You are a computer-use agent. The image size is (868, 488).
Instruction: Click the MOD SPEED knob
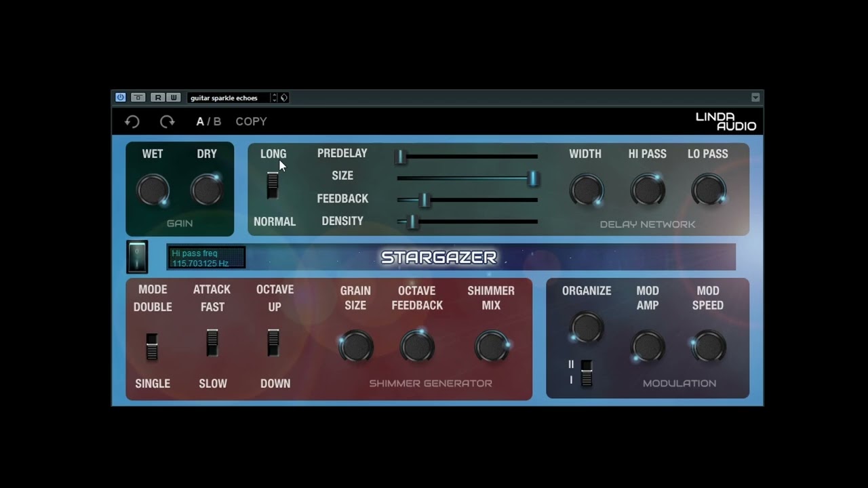[709, 346]
